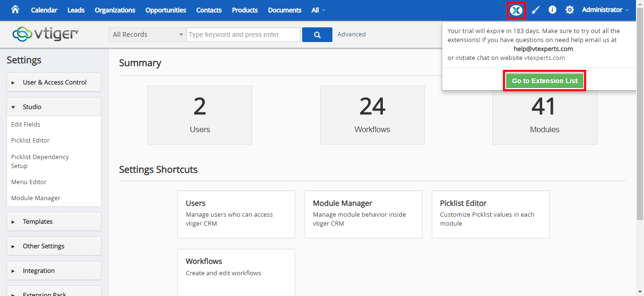The width and height of the screenshot is (644, 296).
Task: Open the Documents module
Action: [285, 10]
